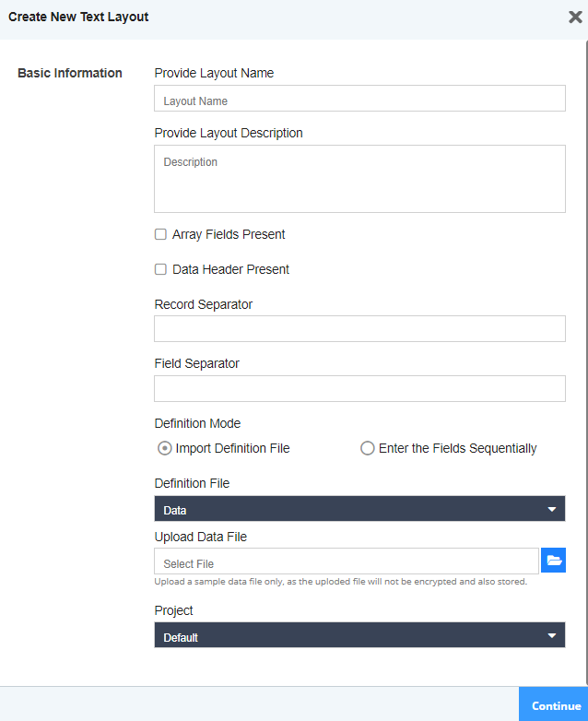Expand the Project dropdown showing Default
Screen dimensions: 588x721
359,635
